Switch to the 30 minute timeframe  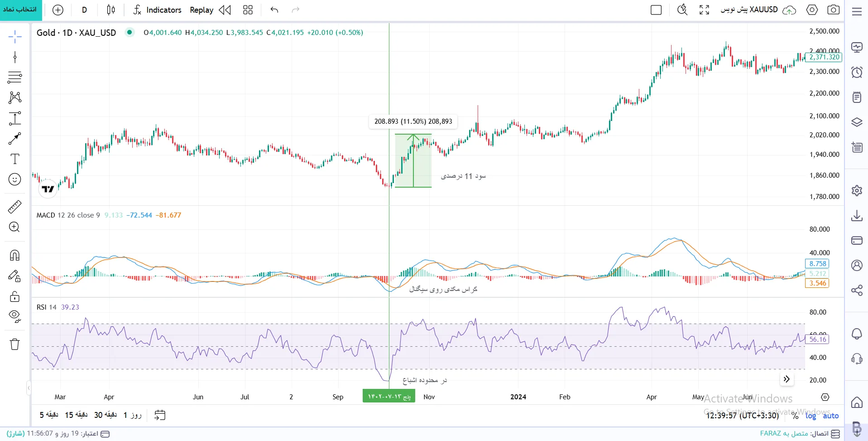tap(106, 415)
